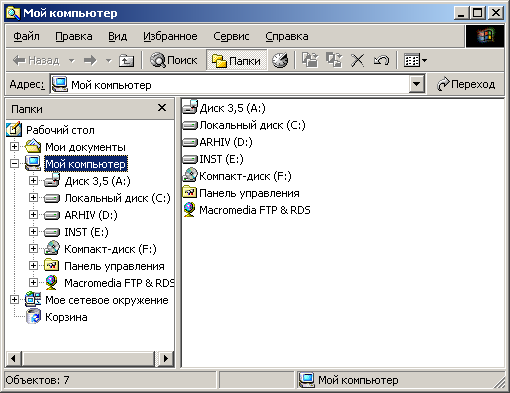
Task: Click Локальный диск (C:) drive icon in list
Action: coord(190,125)
